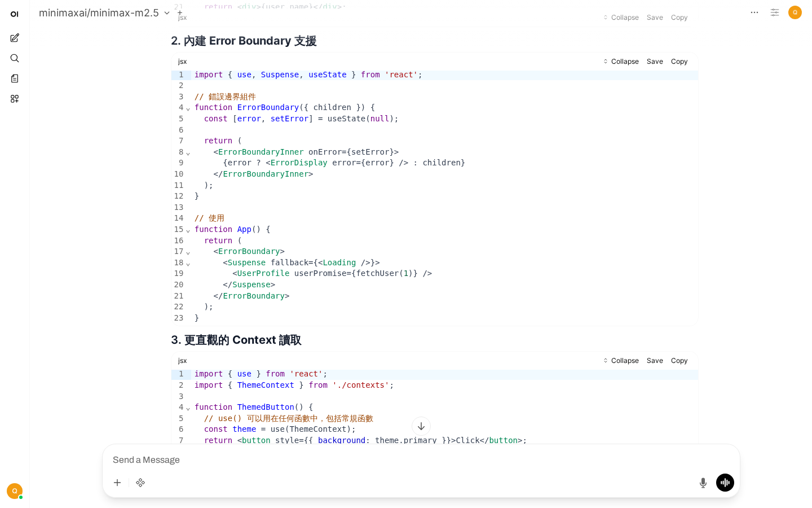Image resolution: width=812 pixels, height=508 pixels.
Task: Open the user avatar menu at top right
Action: [x=795, y=12]
